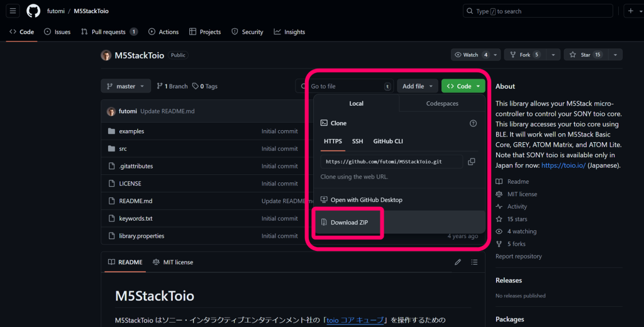The height and width of the screenshot is (327, 644).
Task: Open the 15 stars link
Action: tap(512, 219)
